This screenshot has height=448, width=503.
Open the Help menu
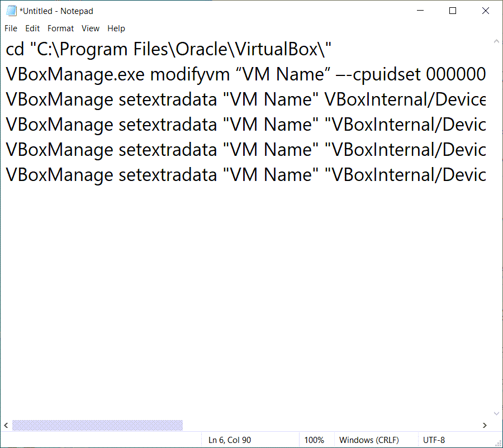coord(116,28)
